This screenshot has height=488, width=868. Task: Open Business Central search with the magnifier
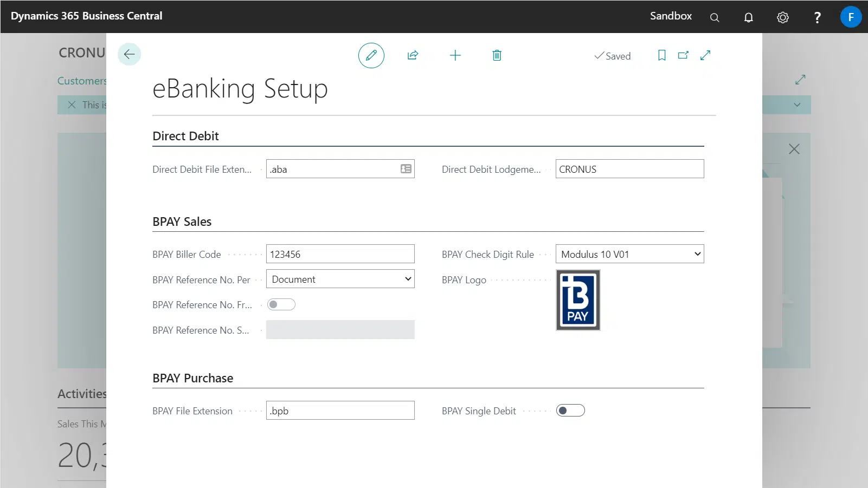click(714, 17)
